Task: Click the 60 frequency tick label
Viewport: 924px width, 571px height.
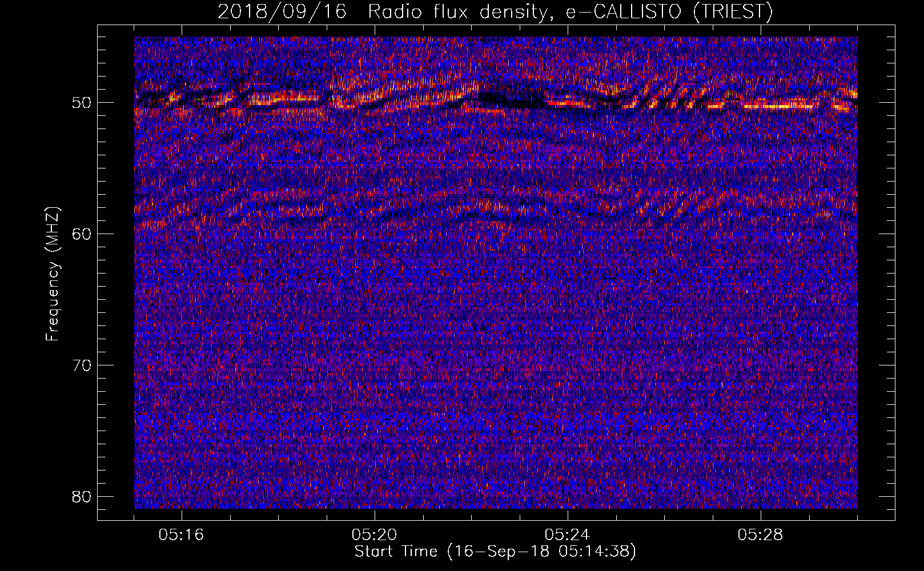Action: point(82,234)
